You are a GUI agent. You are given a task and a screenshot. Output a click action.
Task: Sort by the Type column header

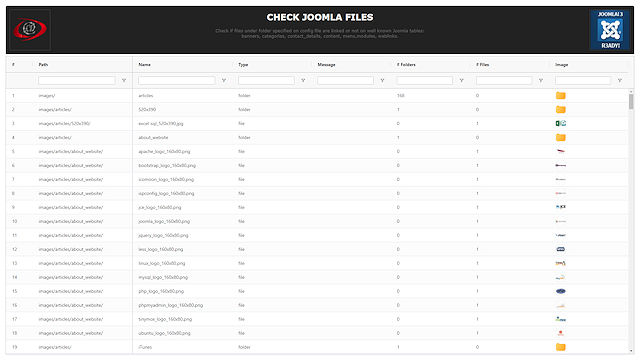coord(243,64)
